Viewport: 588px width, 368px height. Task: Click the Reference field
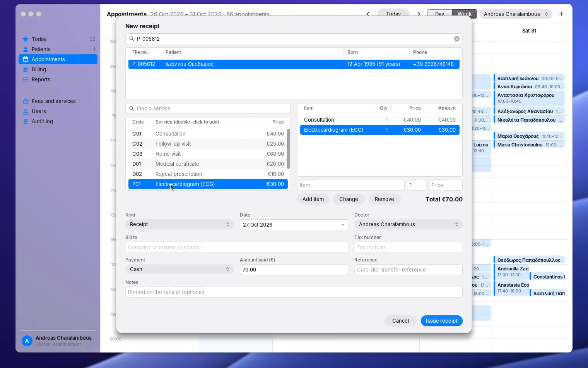pos(409,270)
